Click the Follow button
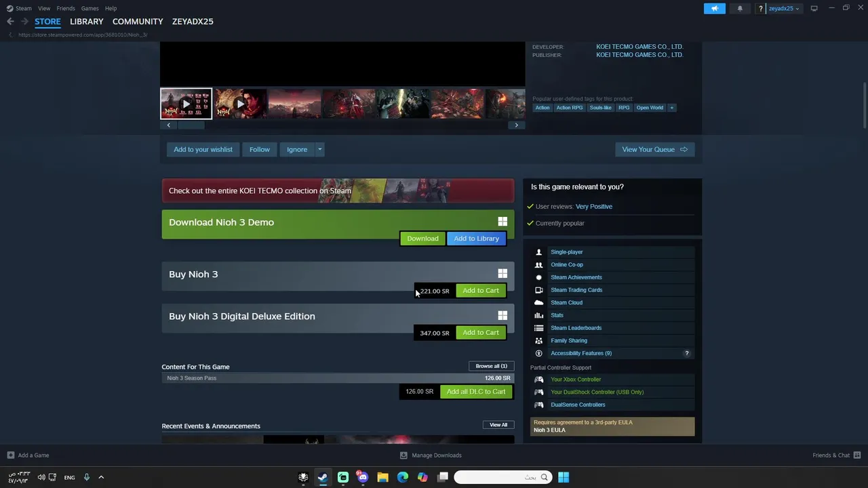 [260, 150]
